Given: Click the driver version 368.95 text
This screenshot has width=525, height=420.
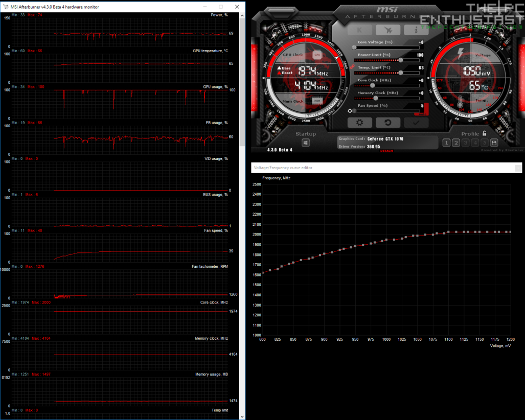Looking at the screenshot, I should (x=373, y=147).
